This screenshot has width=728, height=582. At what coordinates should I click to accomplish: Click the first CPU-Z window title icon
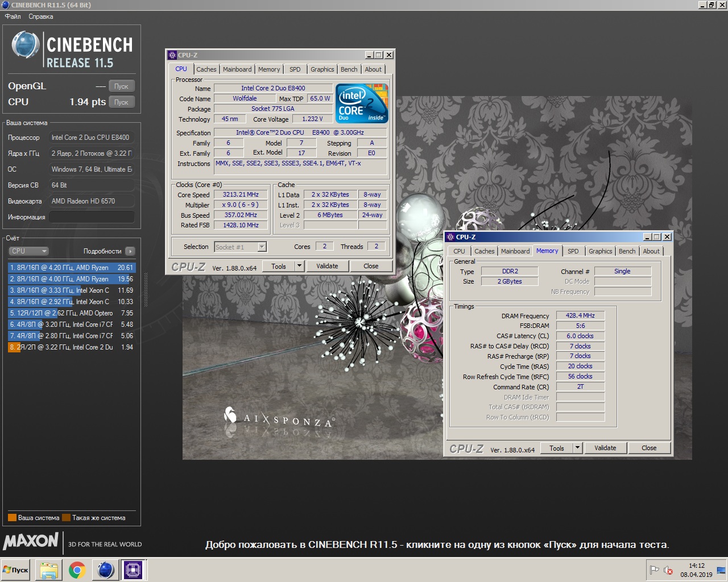172,55
